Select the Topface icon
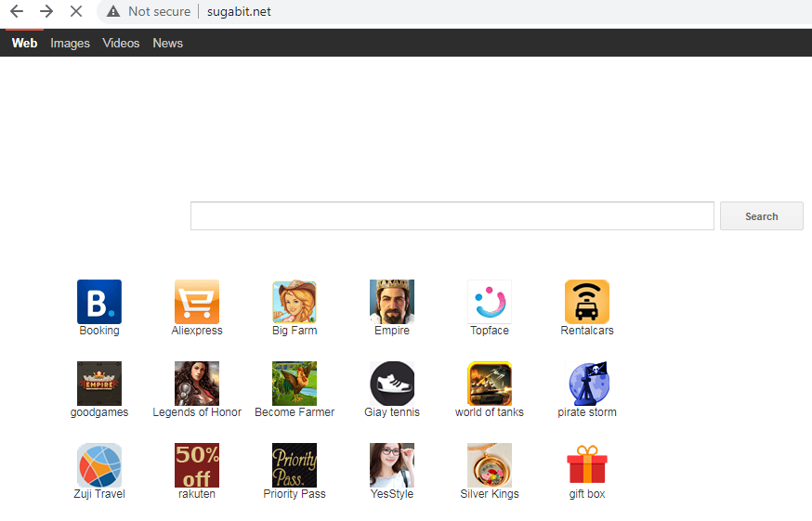 (490, 302)
